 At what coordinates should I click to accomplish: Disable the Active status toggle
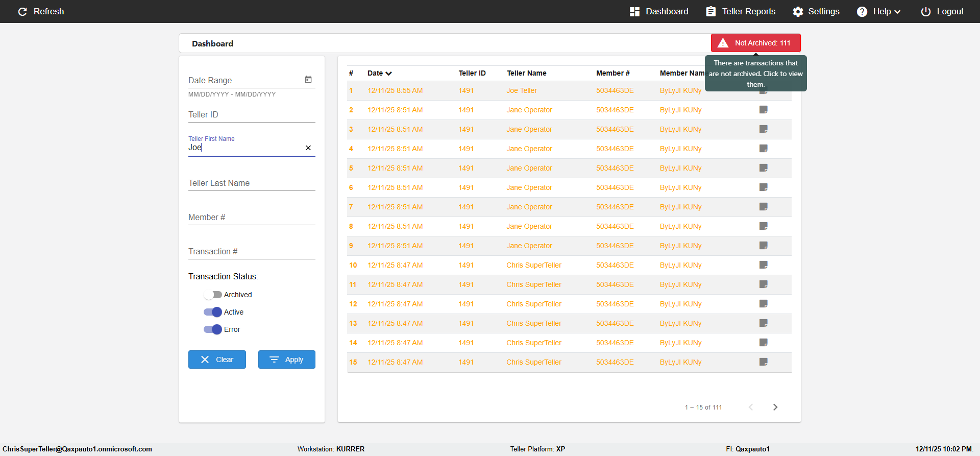[213, 312]
